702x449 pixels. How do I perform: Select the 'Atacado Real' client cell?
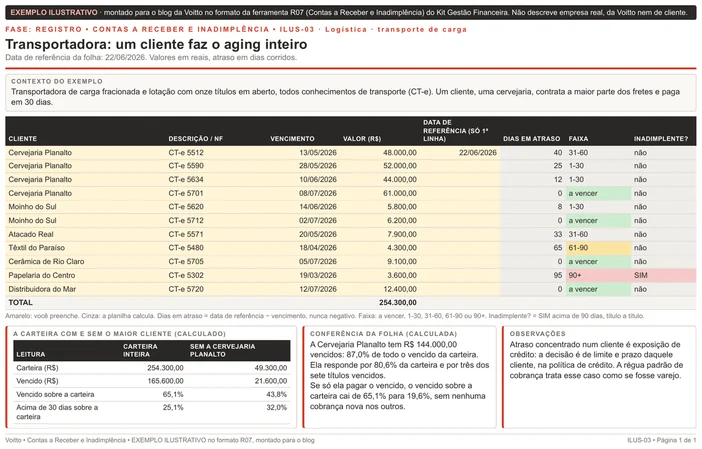pos(31,234)
